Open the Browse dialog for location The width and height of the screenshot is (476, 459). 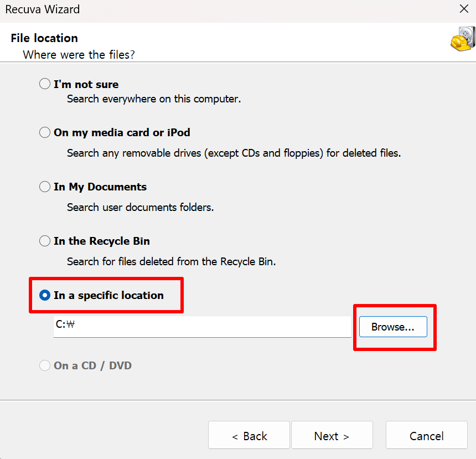(393, 327)
